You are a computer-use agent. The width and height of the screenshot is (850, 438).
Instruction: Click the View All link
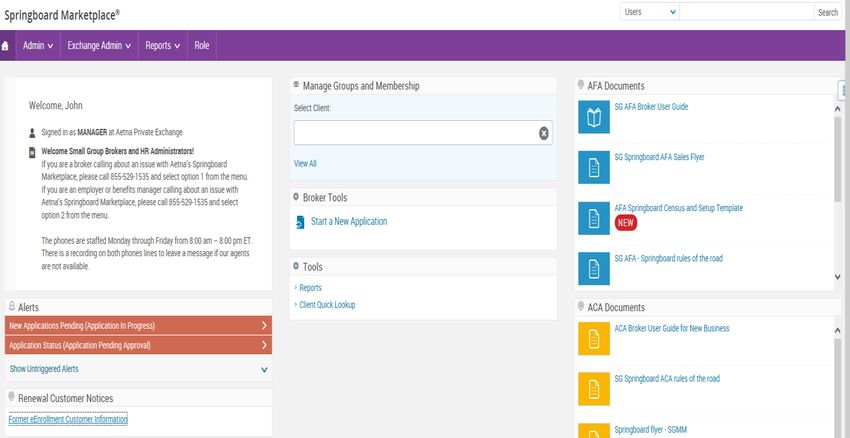(305, 163)
